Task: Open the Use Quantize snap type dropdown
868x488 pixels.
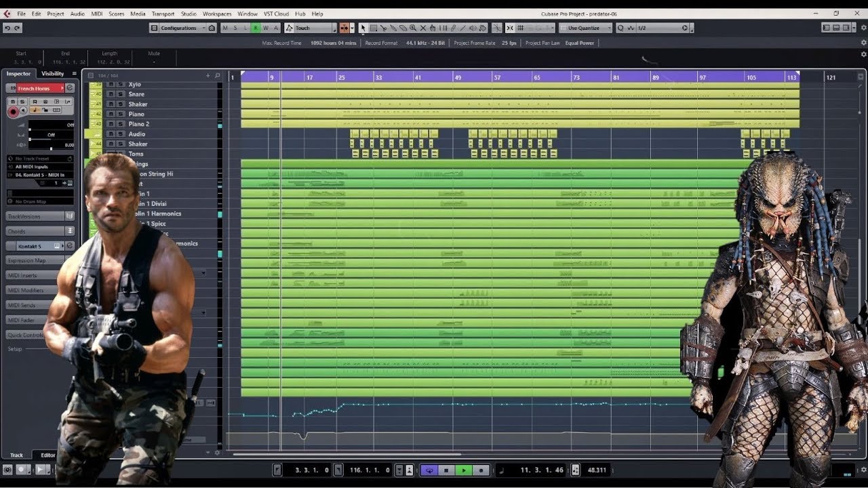Action: pos(586,28)
